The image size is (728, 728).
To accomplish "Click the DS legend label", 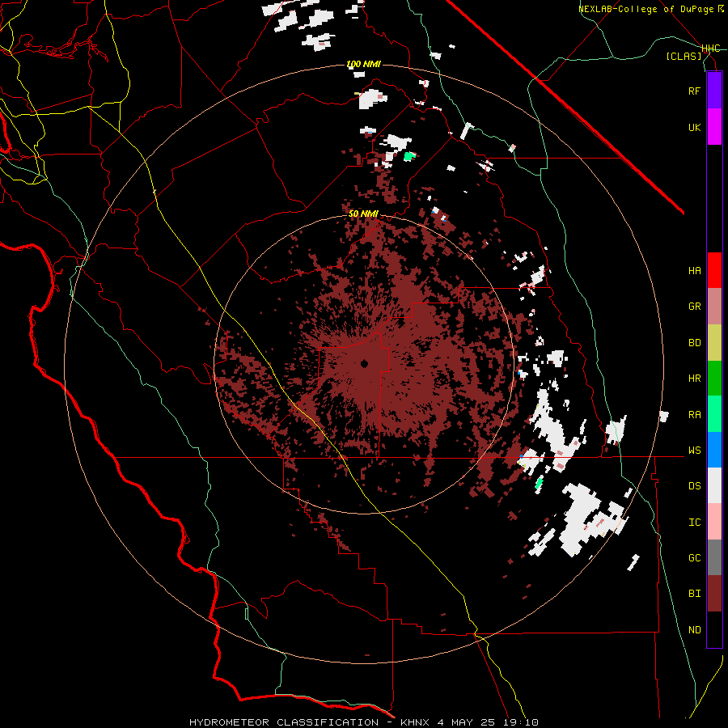I will pos(694,486).
